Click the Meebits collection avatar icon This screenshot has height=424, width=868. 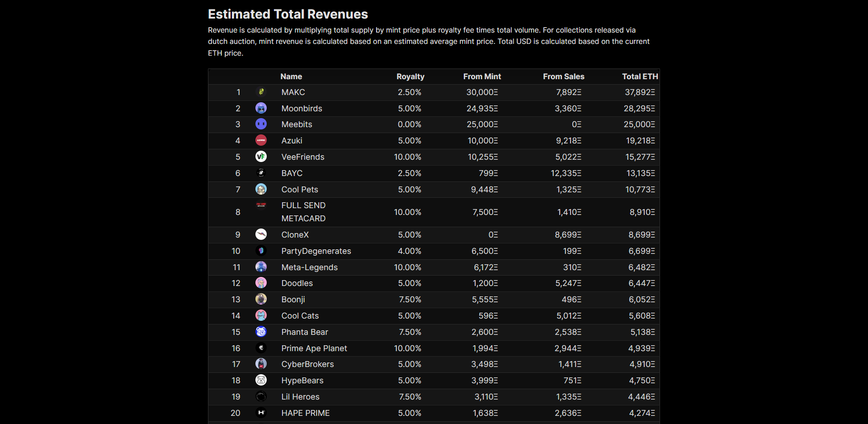[261, 124]
